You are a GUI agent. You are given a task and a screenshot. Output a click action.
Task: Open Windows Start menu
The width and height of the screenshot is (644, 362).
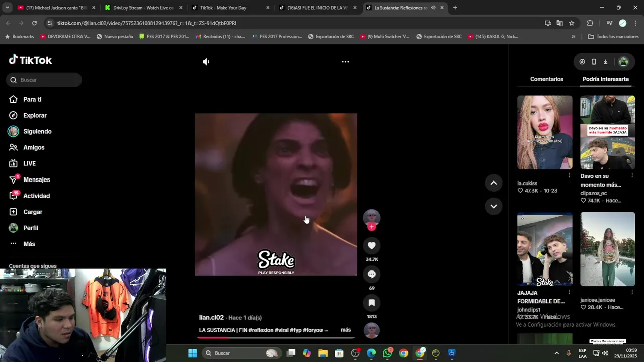[193, 353]
